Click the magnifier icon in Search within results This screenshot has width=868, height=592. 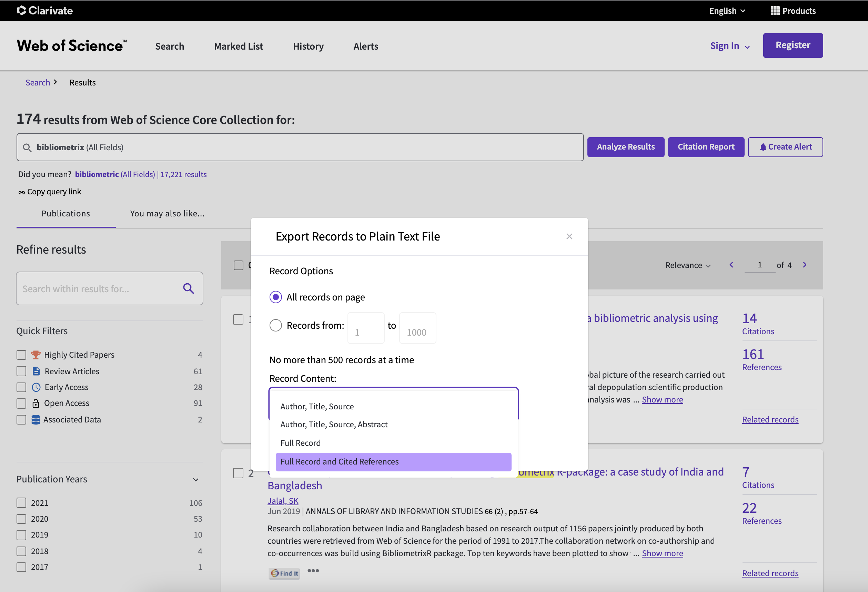[188, 288]
